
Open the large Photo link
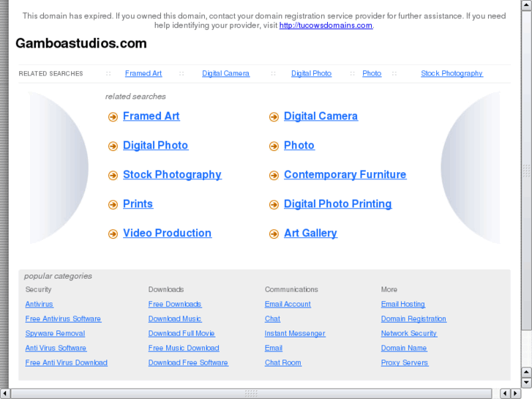(299, 146)
